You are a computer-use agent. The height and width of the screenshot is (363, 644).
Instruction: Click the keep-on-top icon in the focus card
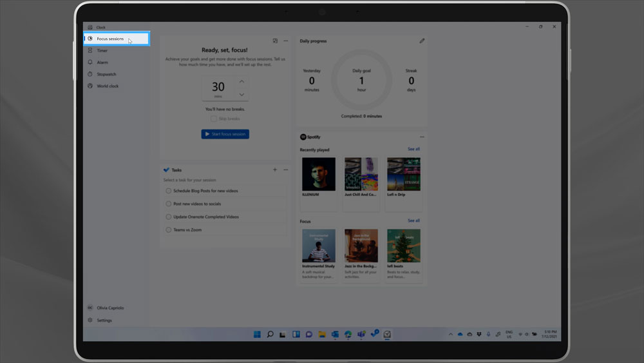click(x=275, y=41)
